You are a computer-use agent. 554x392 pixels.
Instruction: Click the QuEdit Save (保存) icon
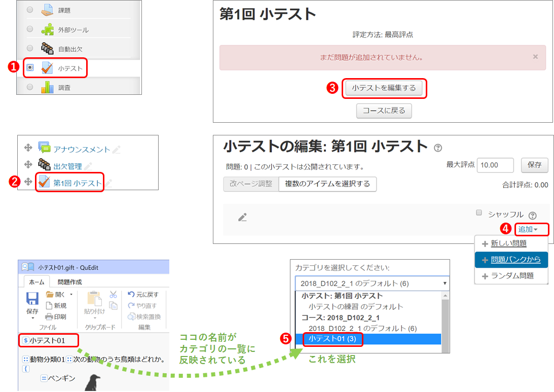[x=32, y=299]
